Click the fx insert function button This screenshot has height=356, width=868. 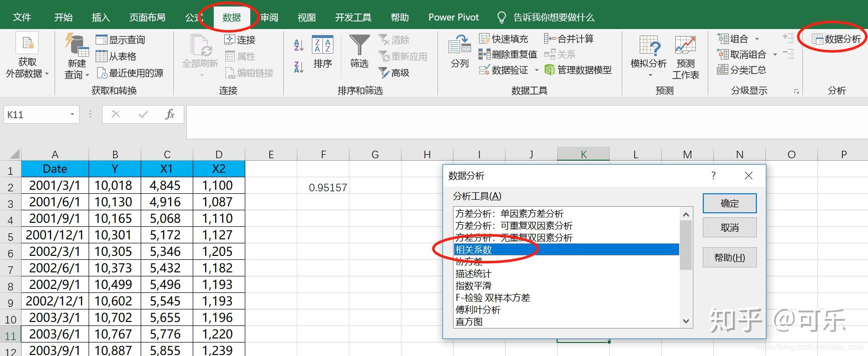coord(170,115)
